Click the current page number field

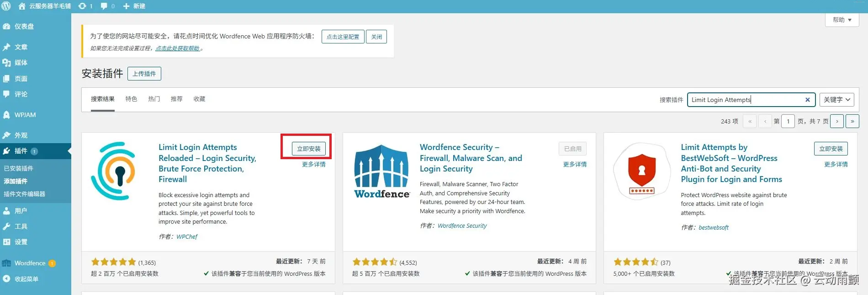[788, 121]
